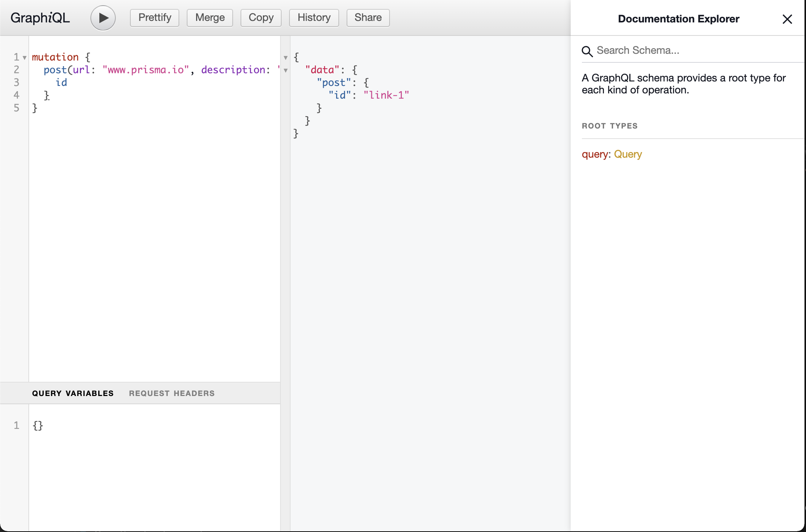Click the query field label in root types
This screenshot has height=532, width=806.
coord(595,154)
